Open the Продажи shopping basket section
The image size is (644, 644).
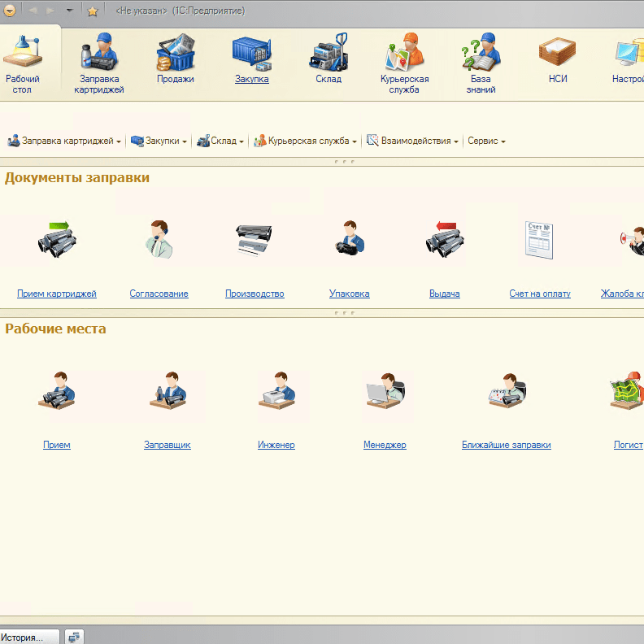click(x=176, y=52)
